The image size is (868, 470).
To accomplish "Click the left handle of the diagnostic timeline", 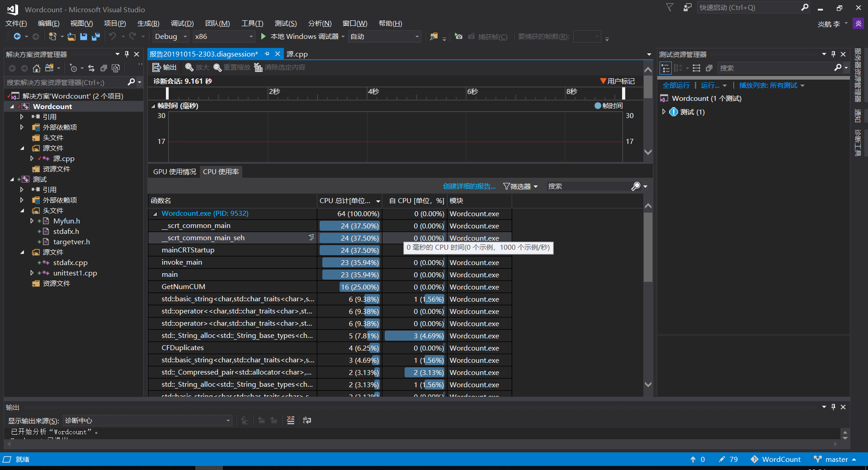I will 167,93.
